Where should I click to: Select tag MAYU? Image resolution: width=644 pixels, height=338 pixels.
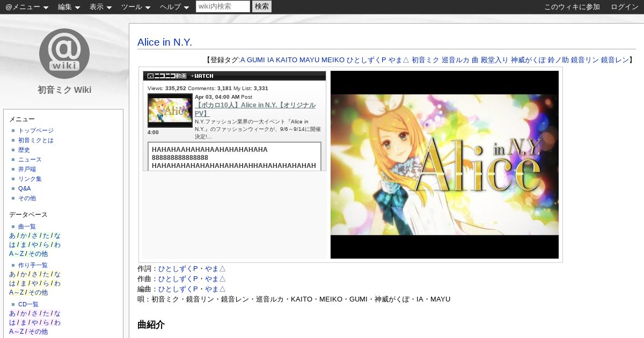[x=309, y=60]
